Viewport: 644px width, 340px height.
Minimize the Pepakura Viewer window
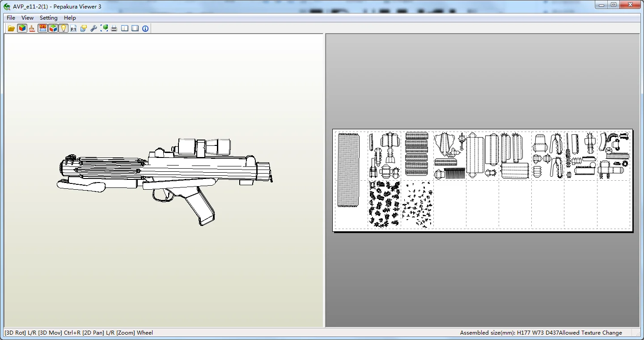(x=602, y=5)
